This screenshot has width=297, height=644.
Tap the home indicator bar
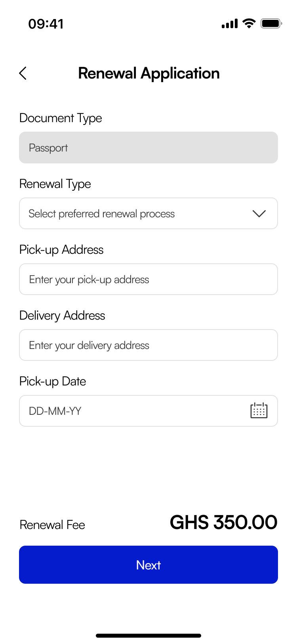pyautogui.click(x=148, y=636)
